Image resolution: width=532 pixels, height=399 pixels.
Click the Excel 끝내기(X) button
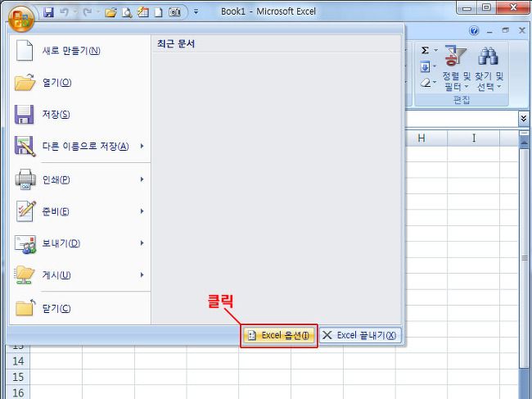[360, 335]
